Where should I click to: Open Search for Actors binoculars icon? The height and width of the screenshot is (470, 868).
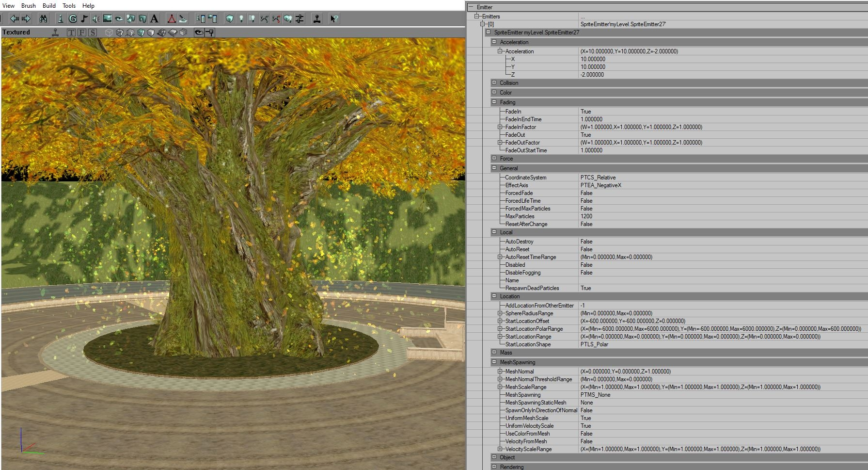pos(43,19)
